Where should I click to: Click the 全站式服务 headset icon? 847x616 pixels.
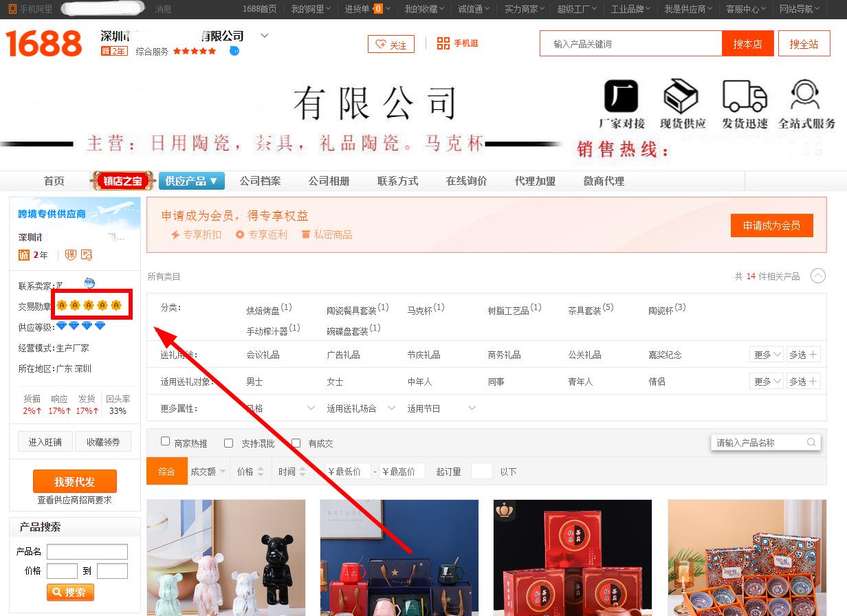pos(805,96)
